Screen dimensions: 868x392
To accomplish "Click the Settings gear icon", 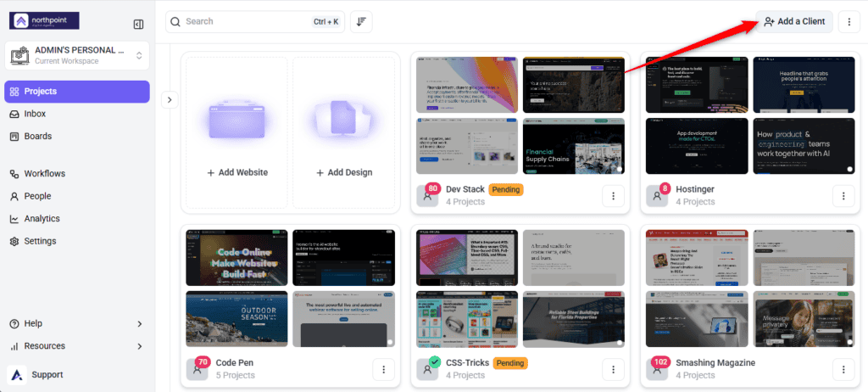I will pos(15,242).
